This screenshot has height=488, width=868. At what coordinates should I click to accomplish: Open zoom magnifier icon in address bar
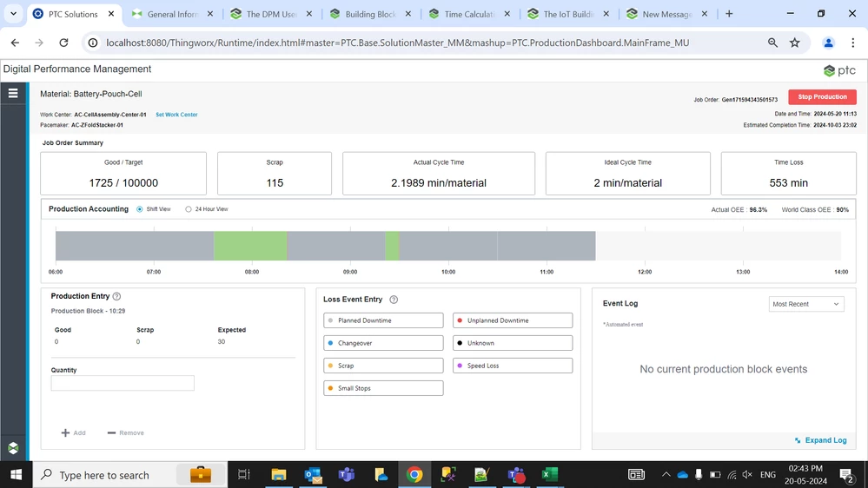click(772, 43)
